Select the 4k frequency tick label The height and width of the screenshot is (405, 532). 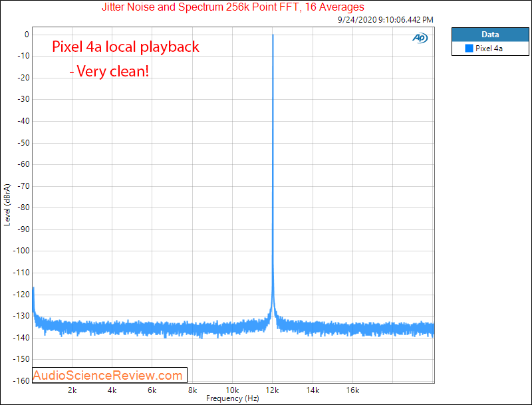coord(112,390)
